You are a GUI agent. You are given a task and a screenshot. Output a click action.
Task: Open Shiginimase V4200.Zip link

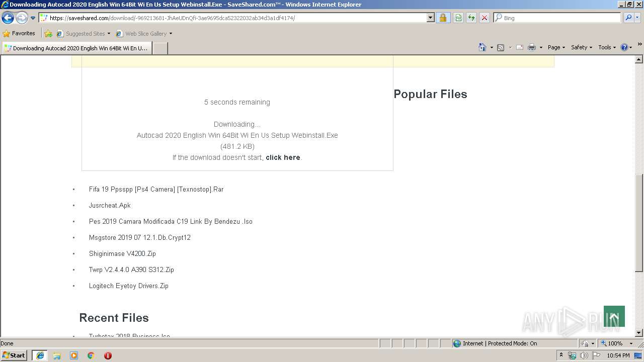122,254
